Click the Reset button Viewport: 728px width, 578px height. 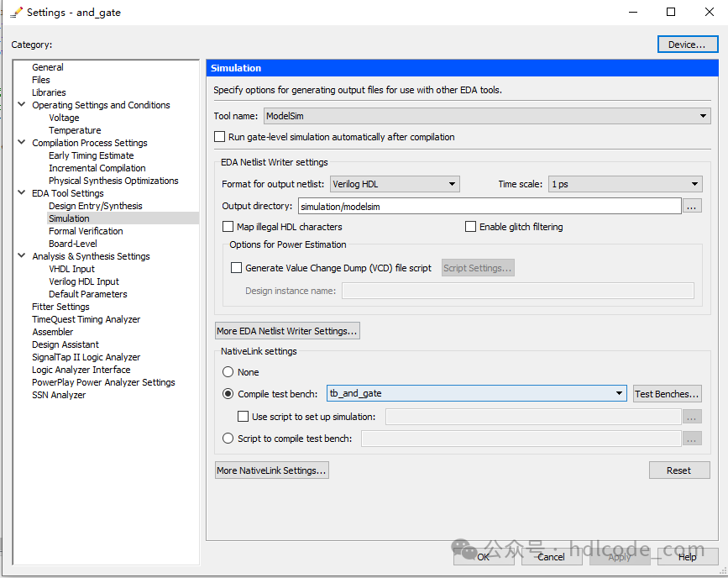click(x=679, y=470)
